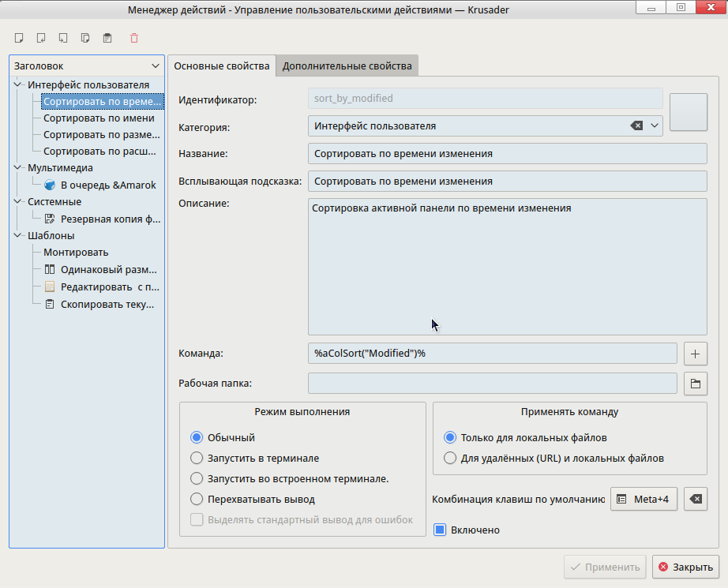Image resolution: width=728 pixels, height=588 pixels.
Task: Toggle the 'Включено' checkbox
Action: (441, 530)
